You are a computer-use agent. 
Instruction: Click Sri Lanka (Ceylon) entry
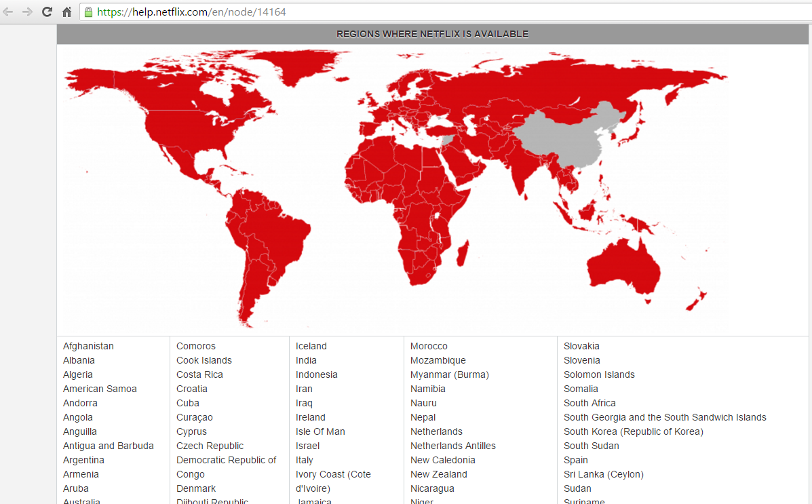[603, 474]
